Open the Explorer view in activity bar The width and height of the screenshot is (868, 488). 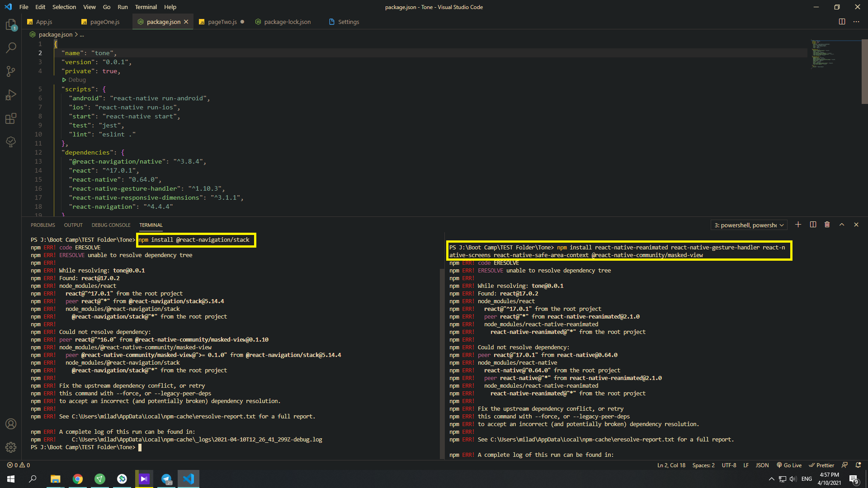coord(11,25)
